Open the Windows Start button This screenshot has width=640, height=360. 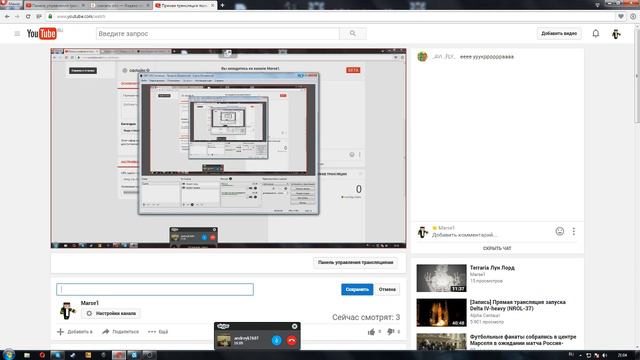pyautogui.click(x=8, y=355)
